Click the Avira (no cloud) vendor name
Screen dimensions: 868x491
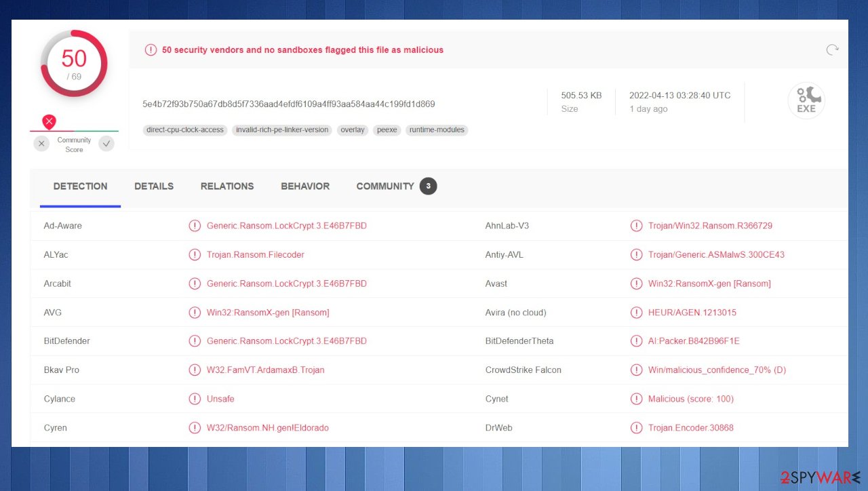point(516,313)
